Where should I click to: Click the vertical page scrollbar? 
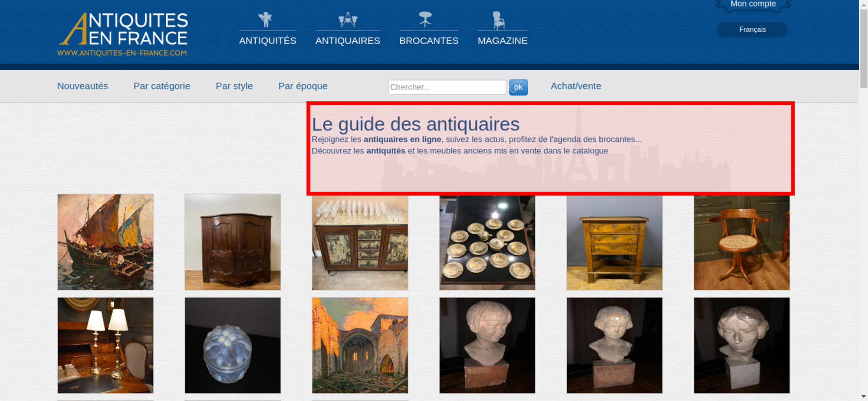click(x=864, y=200)
